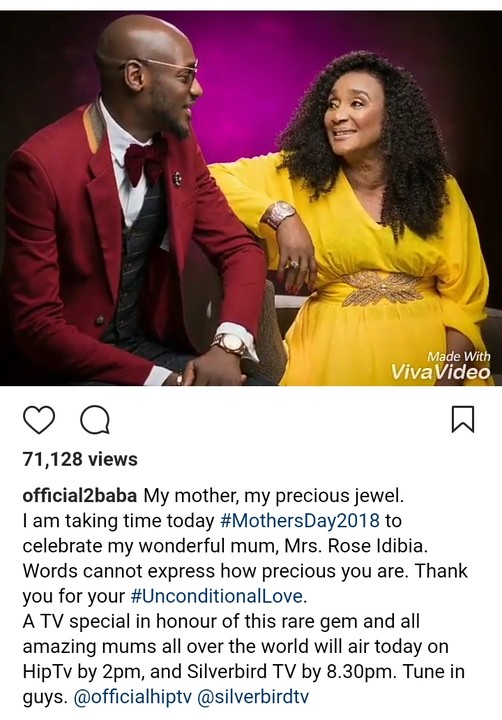Open the #MothersDay2018 hashtag
Image resolution: width=502 pixels, height=720 pixels.
(300, 521)
